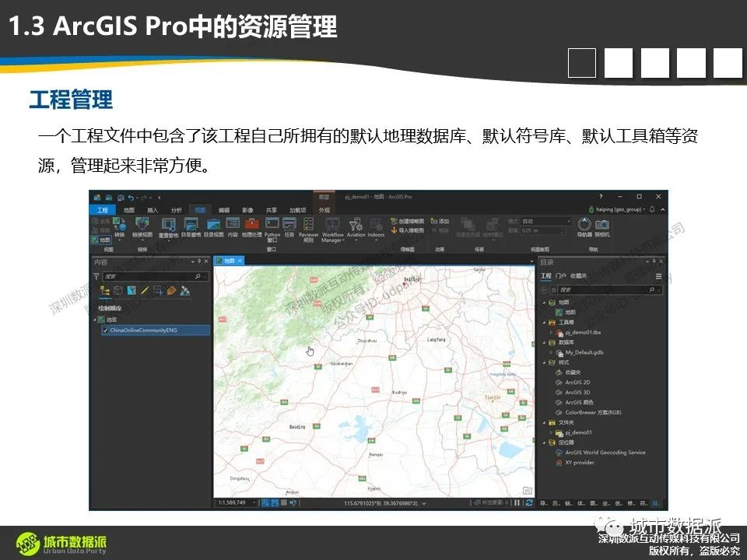
Task: Select List By Data Source cylinder icon
Action: pyautogui.click(x=118, y=290)
